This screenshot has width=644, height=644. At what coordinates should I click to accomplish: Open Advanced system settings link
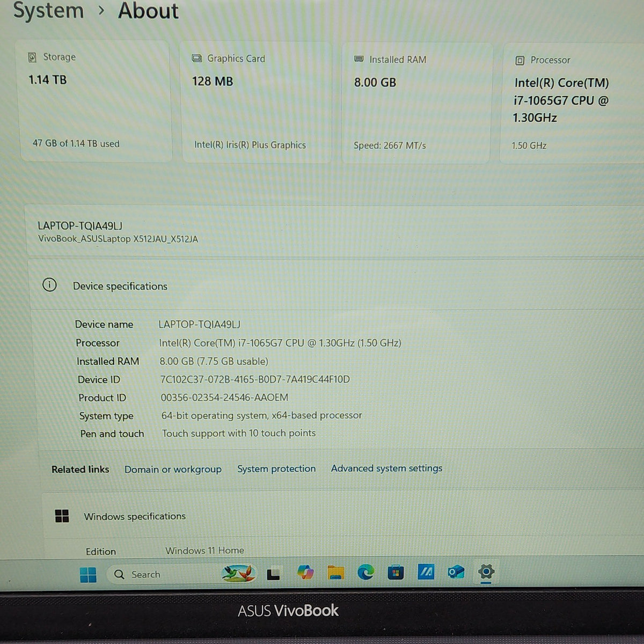coord(386,468)
